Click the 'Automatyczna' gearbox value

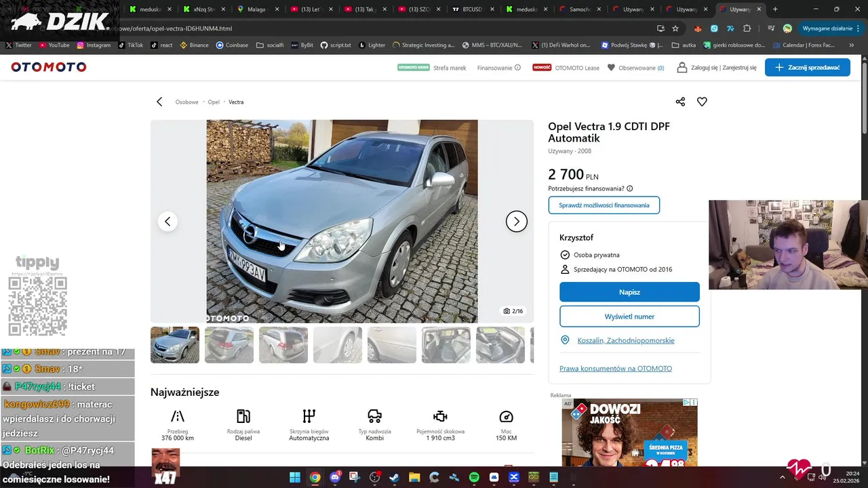pyautogui.click(x=309, y=438)
